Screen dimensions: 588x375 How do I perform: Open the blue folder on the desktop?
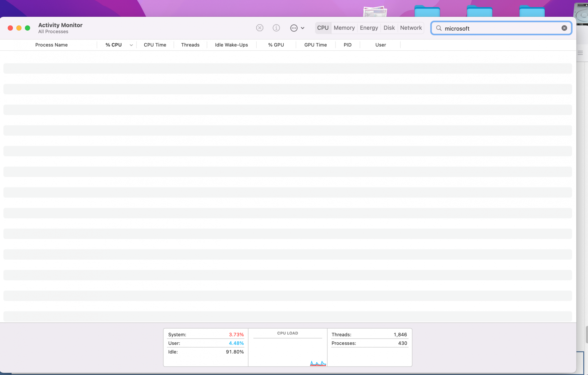coord(427,12)
